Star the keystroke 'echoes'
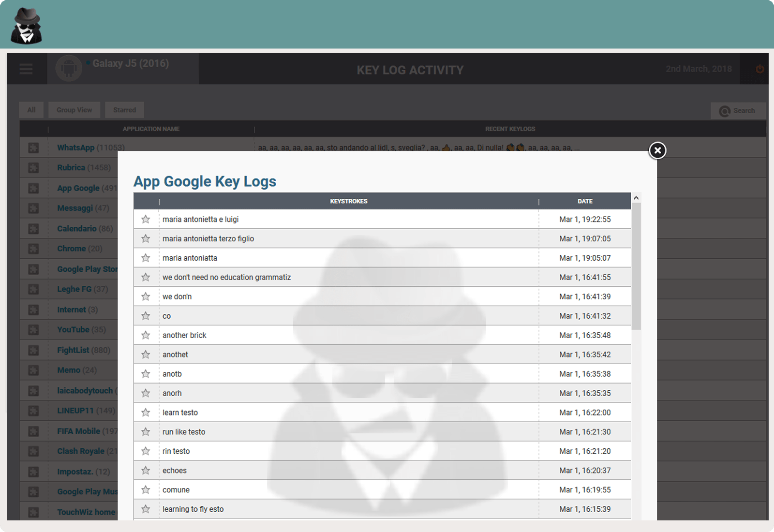Screen dimensions: 774x532 (146, 470)
